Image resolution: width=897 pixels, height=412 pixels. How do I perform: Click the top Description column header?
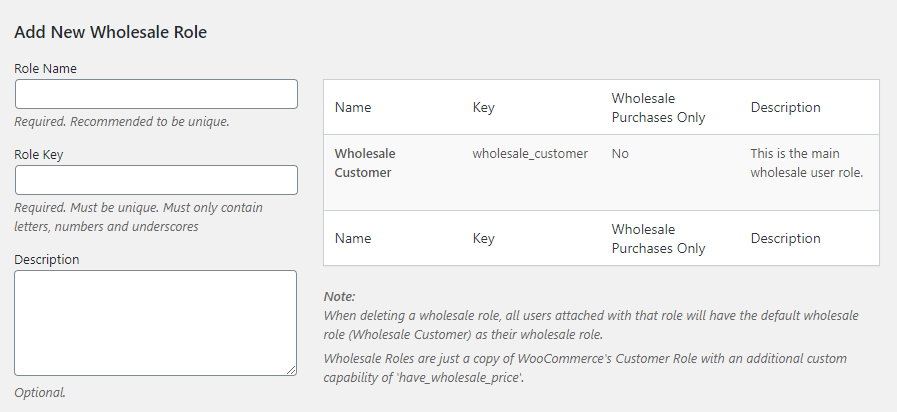[x=785, y=107]
